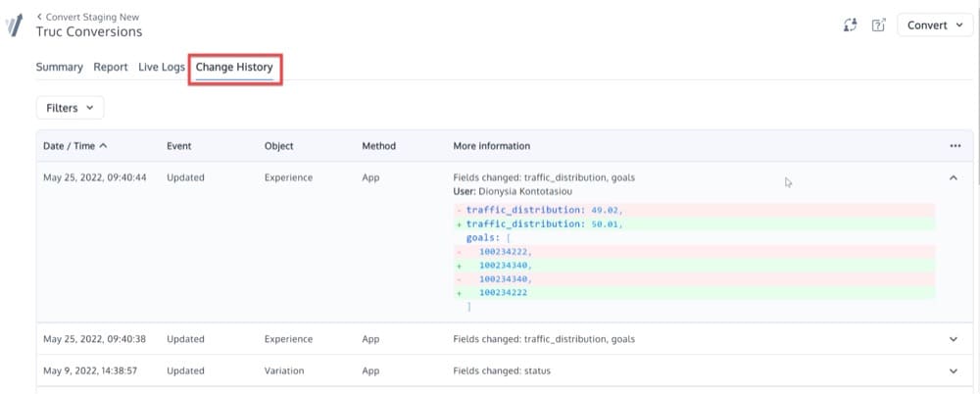The image size is (980, 394).
Task: Click the sync arrows icon in header
Action: click(x=850, y=25)
